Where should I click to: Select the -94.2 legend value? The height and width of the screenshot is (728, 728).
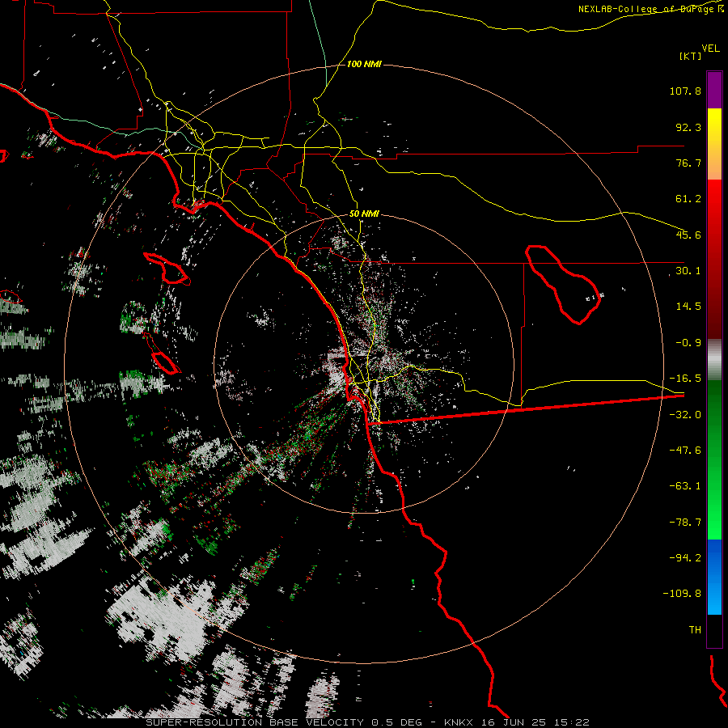685,558
